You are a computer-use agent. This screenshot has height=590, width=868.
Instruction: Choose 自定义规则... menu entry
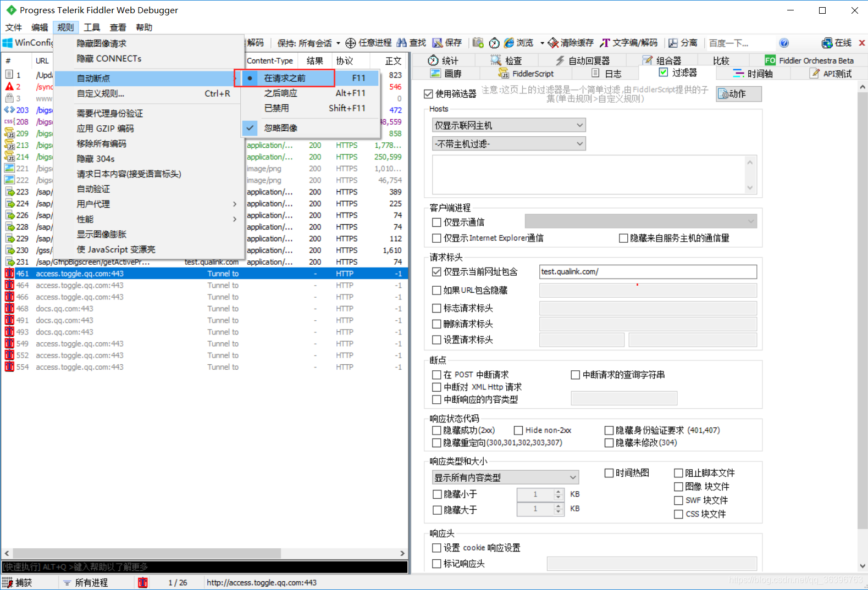pyautogui.click(x=150, y=94)
